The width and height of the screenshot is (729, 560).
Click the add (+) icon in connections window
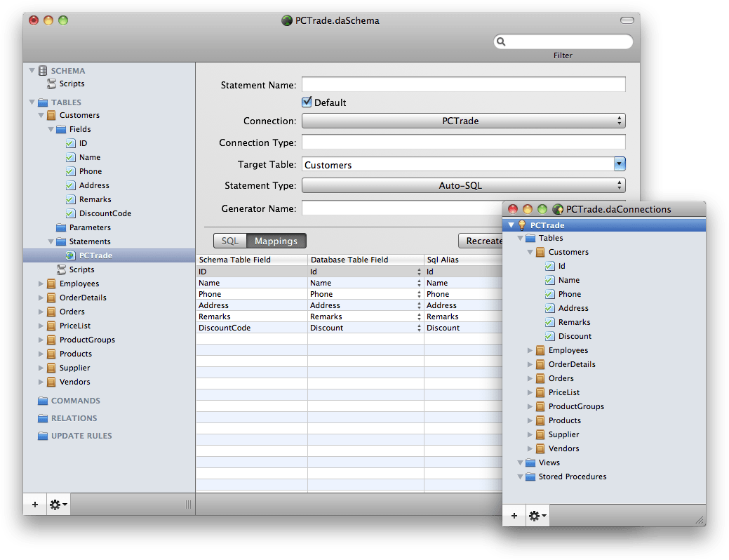coord(514,515)
